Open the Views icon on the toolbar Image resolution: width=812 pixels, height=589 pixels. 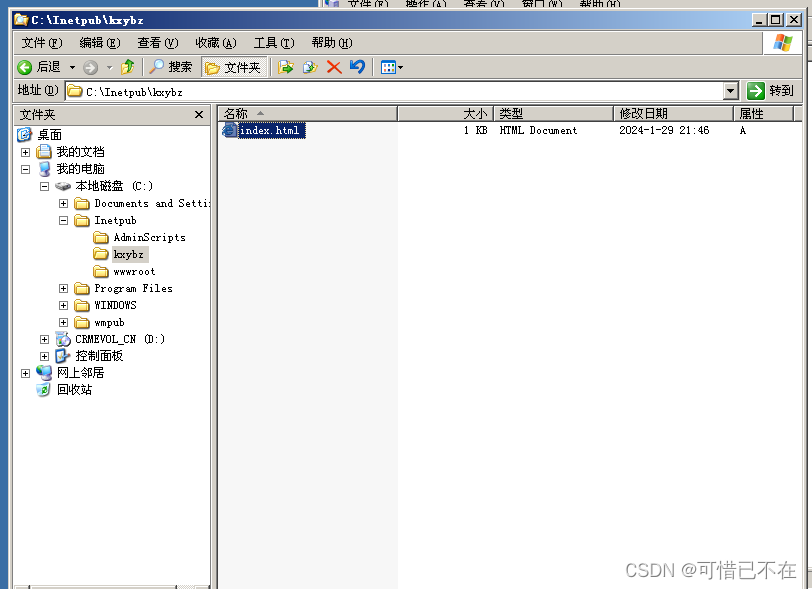point(387,67)
